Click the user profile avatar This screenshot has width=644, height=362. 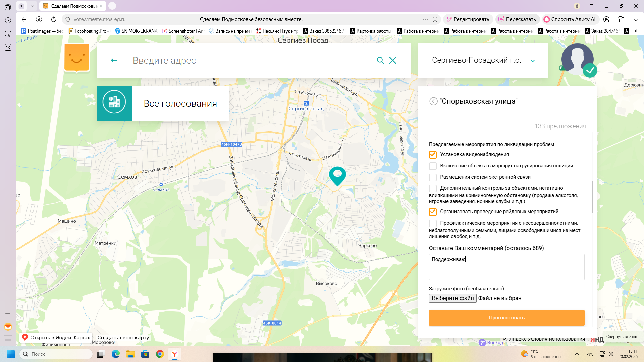point(577,59)
